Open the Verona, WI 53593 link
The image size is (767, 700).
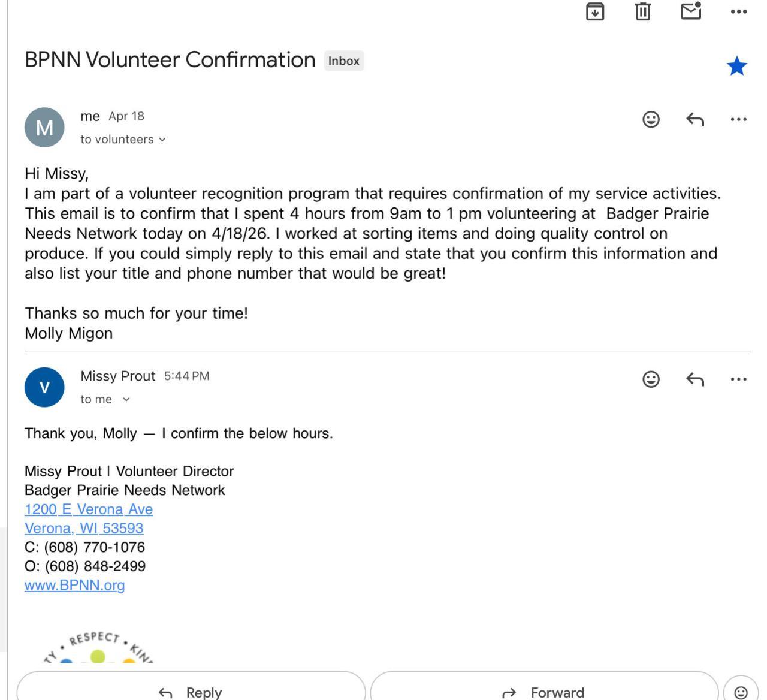point(84,528)
